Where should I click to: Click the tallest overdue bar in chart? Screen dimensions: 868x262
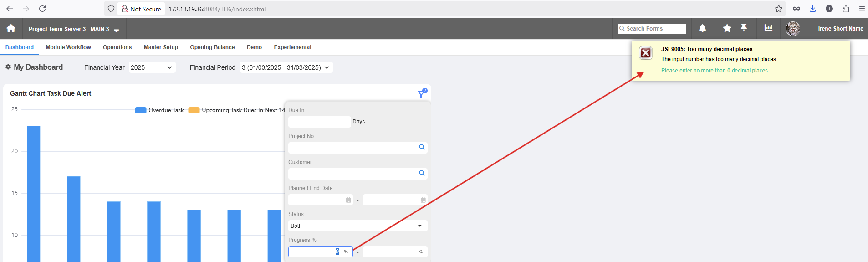coord(34,194)
